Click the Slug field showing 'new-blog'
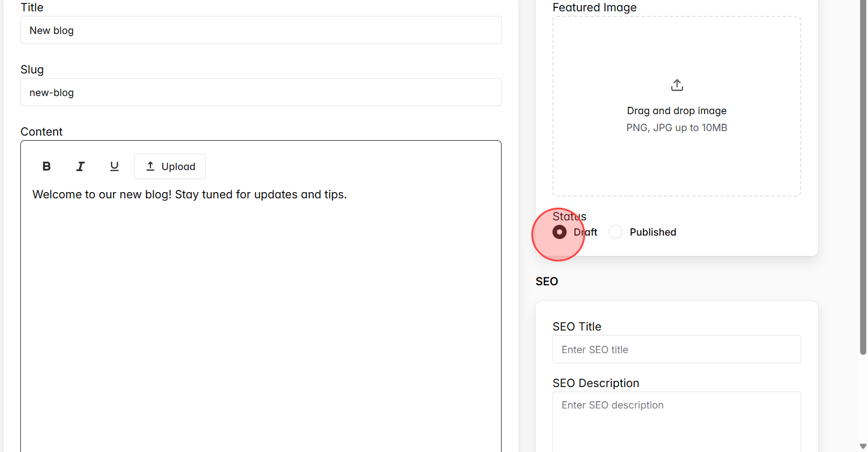The height and width of the screenshot is (452, 868). 261,92
